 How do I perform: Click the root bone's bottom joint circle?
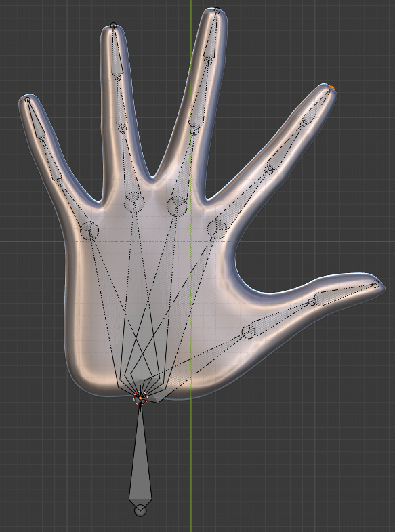click(140, 510)
